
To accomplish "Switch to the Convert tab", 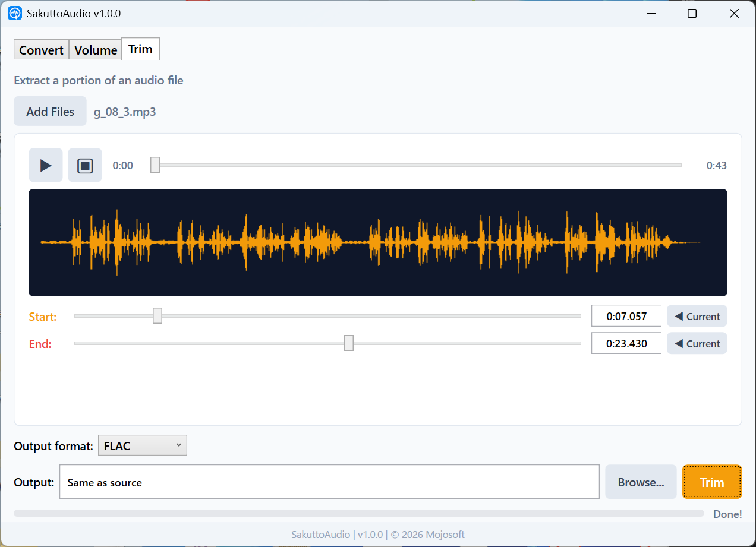I will (x=41, y=50).
